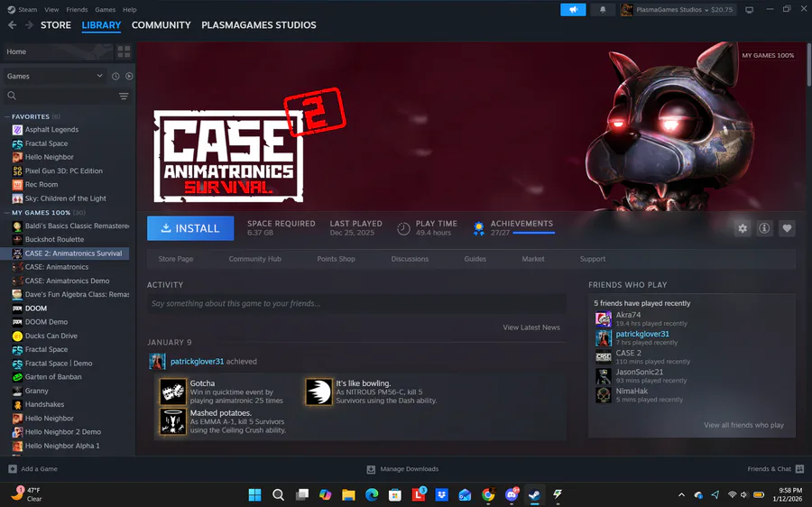Open Windows Start menu
Screen dimensions: 812x507
254,494
